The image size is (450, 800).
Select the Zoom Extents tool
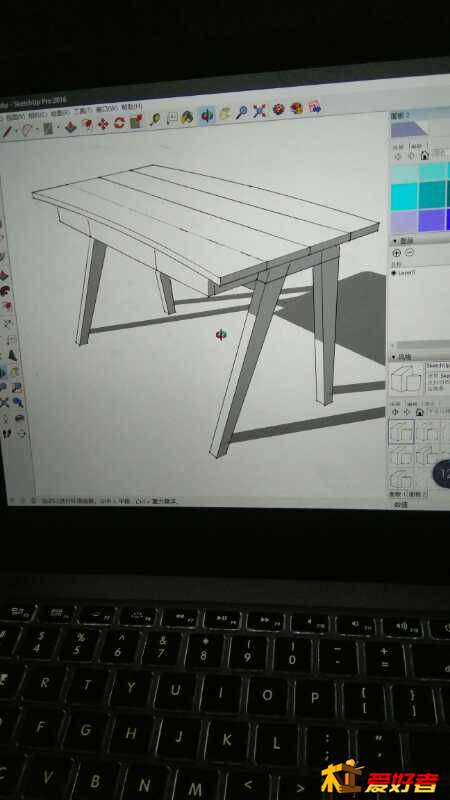[260, 111]
